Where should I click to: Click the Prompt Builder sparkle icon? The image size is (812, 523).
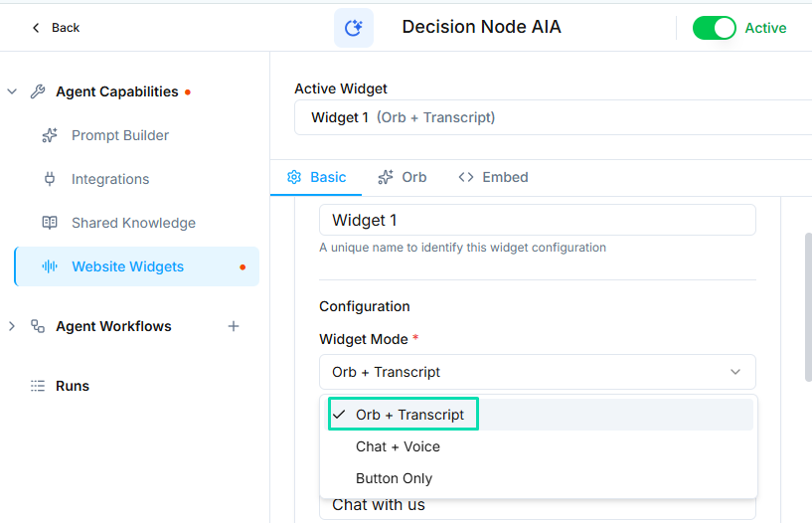[50, 135]
